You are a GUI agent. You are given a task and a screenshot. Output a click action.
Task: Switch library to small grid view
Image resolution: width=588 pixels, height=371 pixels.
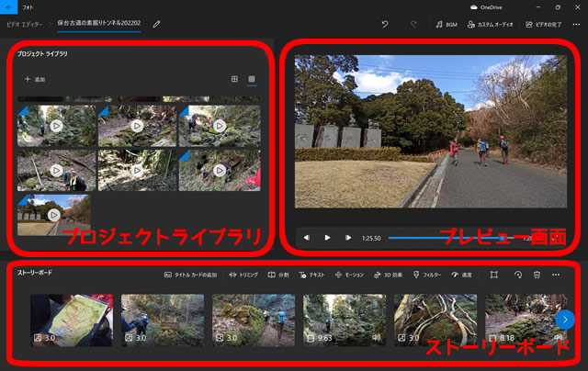pyautogui.click(x=252, y=80)
